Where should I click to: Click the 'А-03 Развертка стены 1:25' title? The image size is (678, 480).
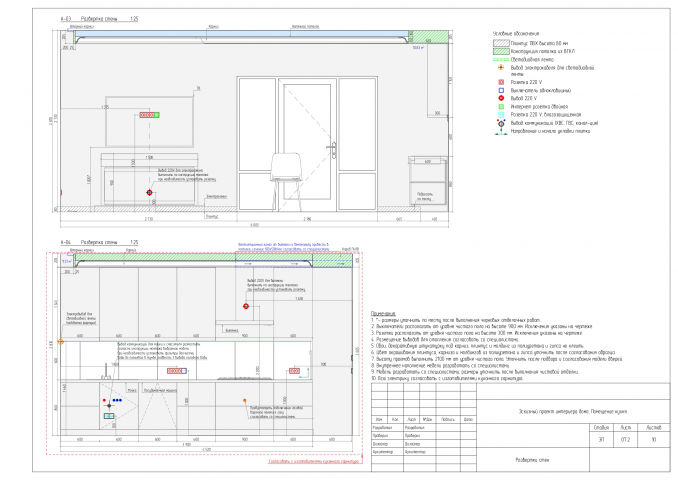pyautogui.click(x=99, y=19)
